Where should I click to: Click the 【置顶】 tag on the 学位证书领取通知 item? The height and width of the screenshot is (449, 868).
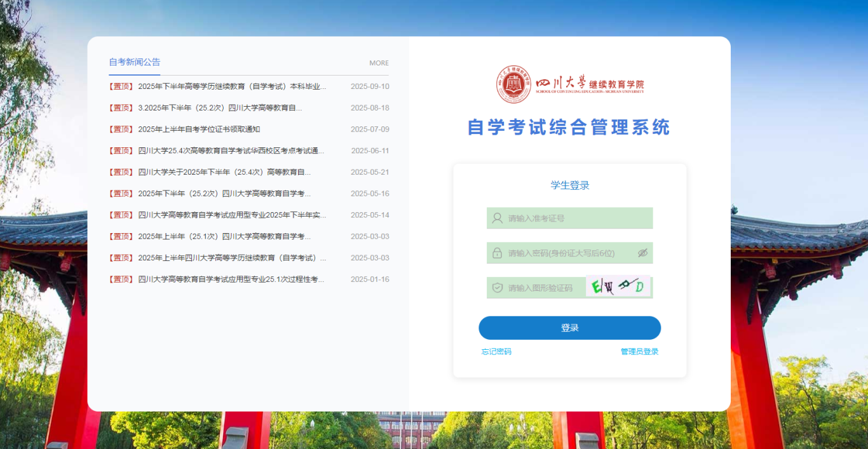121,129
